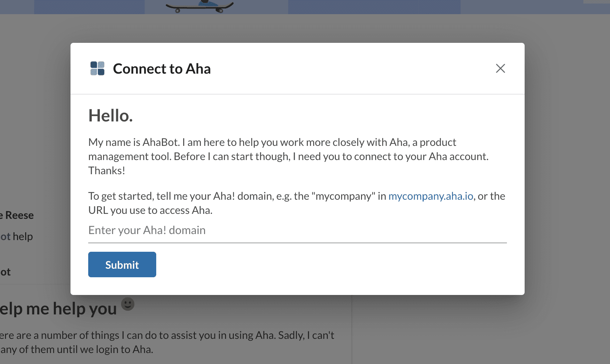Close the Connect to Aha dialog
The image size is (610, 364).
(x=500, y=68)
